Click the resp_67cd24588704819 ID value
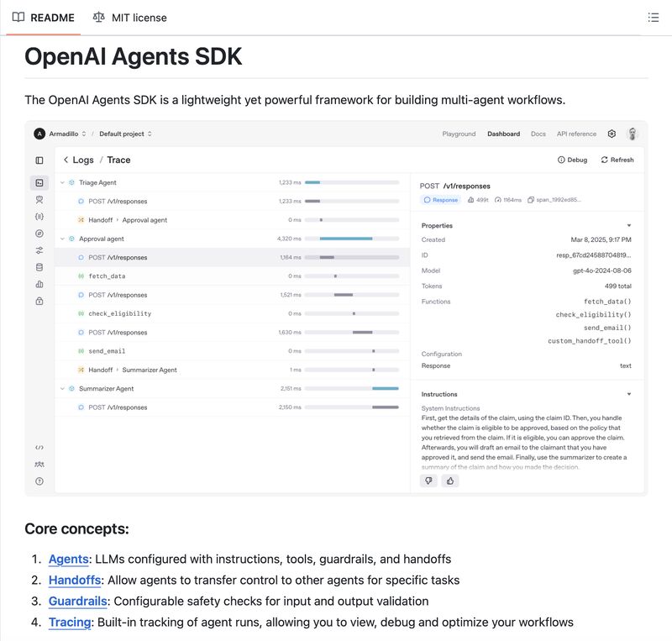The image size is (672, 641). 594,255
